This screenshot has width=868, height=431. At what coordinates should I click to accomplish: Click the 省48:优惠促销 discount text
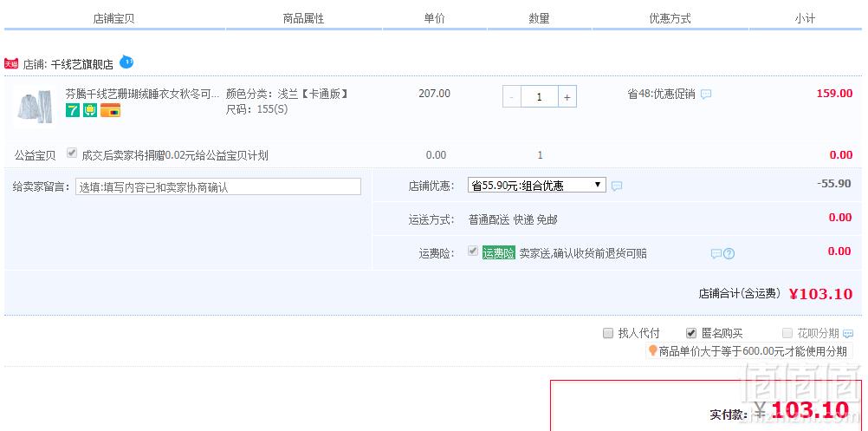[661, 95]
